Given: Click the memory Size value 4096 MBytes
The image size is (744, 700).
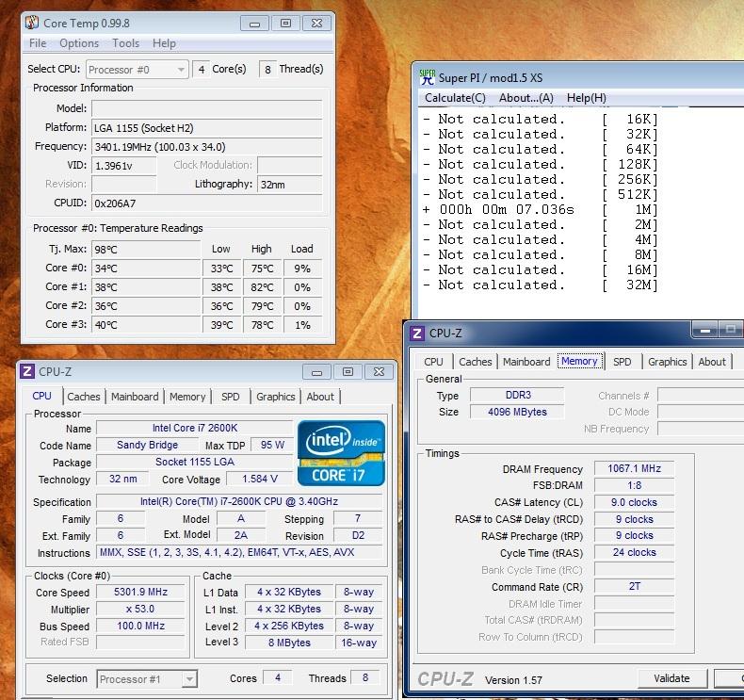Looking at the screenshot, I should click(517, 412).
